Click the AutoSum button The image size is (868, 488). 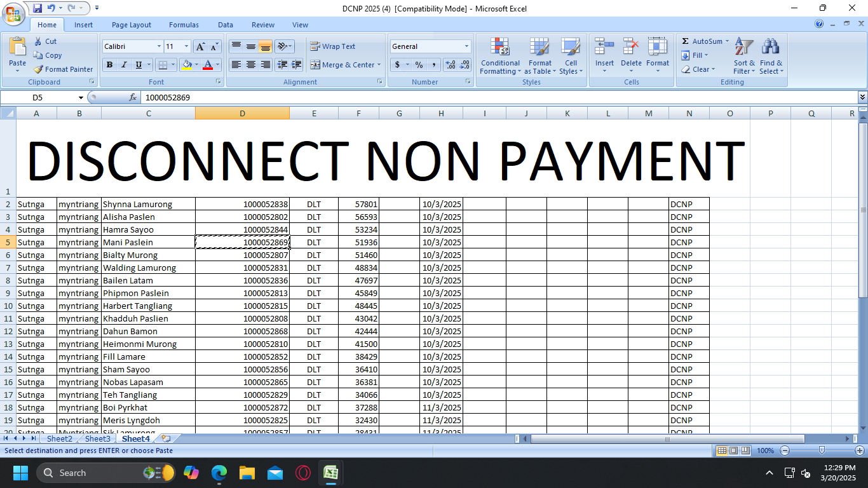coord(702,41)
